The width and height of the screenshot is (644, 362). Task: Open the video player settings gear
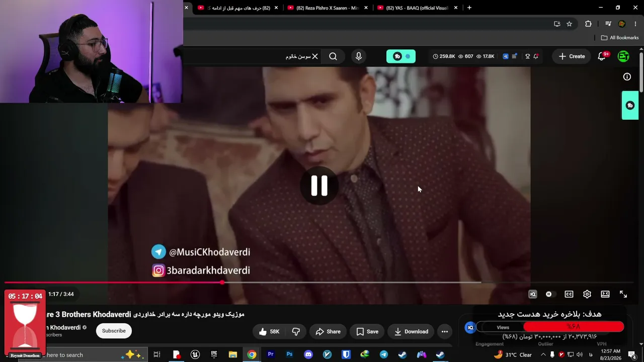click(587, 294)
